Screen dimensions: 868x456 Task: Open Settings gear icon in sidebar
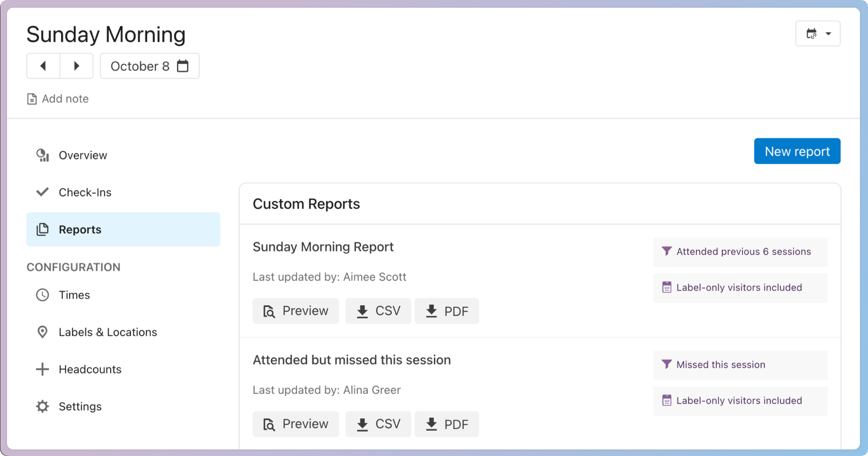pyautogui.click(x=43, y=406)
